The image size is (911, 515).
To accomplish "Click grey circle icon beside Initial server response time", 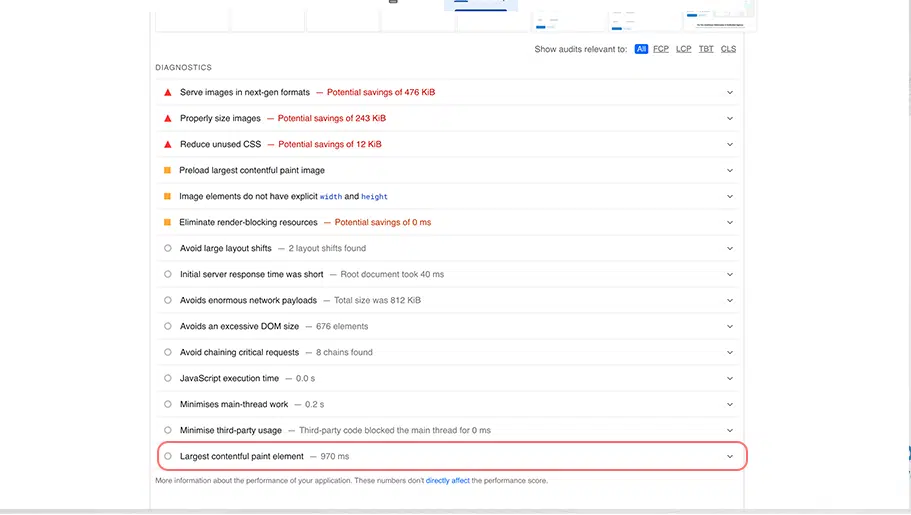I will tap(167, 274).
